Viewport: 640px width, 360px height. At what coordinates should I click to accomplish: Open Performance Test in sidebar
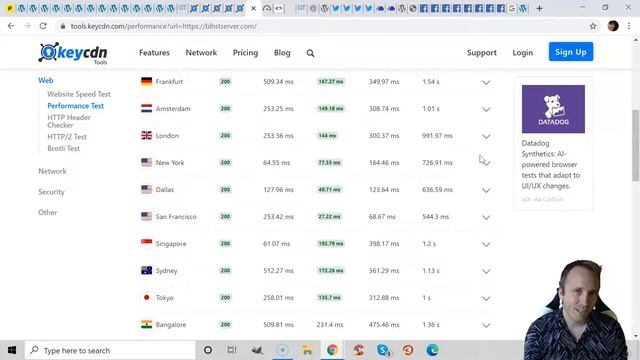tap(76, 106)
